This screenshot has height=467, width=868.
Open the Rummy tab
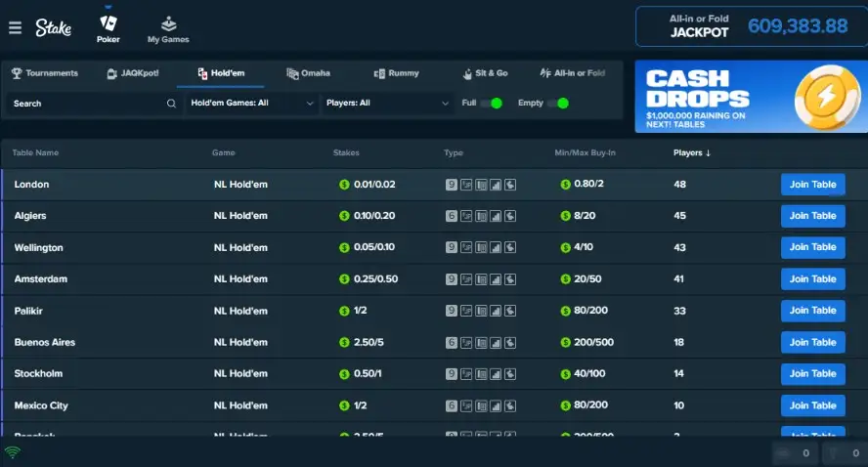396,73
